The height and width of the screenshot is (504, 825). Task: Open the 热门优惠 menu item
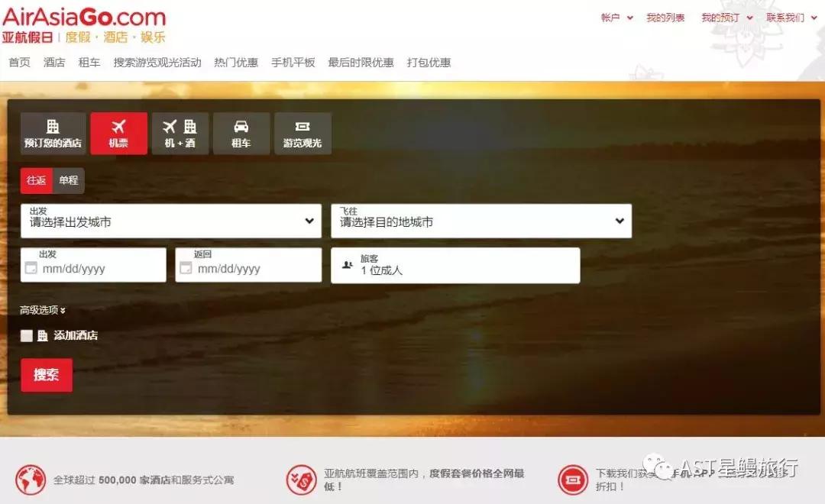coord(235,63)
